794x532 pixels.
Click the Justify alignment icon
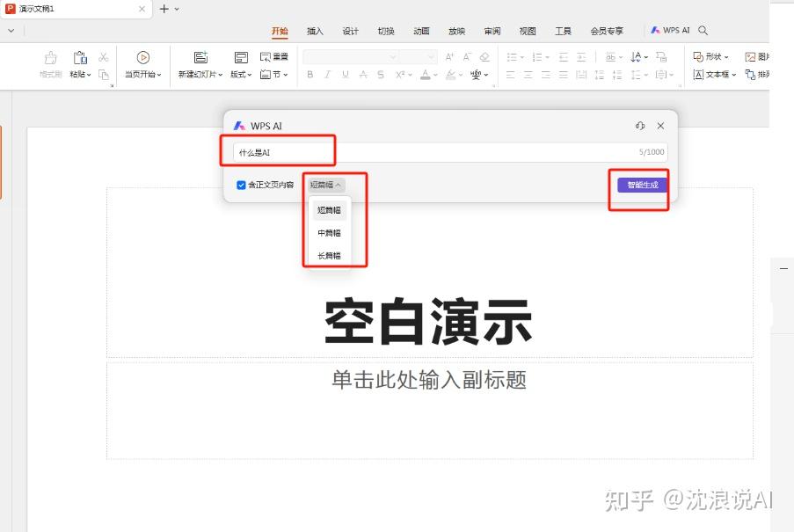point(564,75)
